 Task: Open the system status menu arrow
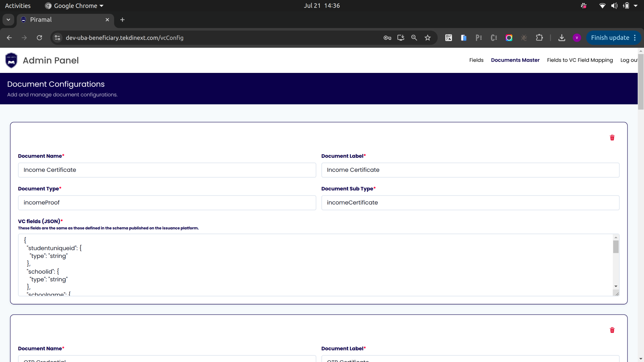point(636,6)
